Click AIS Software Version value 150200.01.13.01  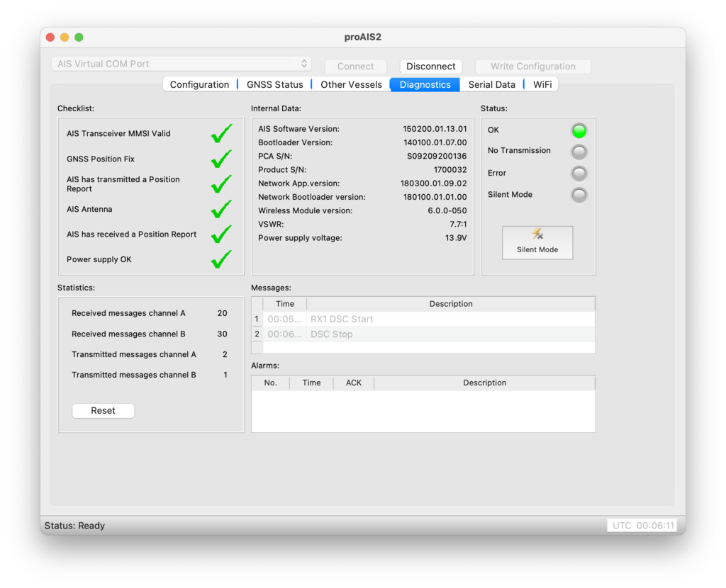pyautogui.click(x=435, y=129)
